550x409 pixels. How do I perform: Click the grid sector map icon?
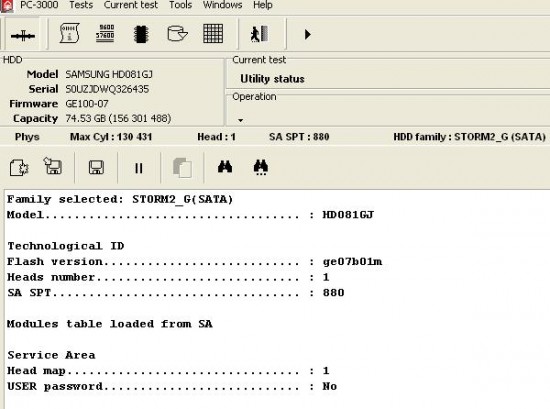(213, 34)
